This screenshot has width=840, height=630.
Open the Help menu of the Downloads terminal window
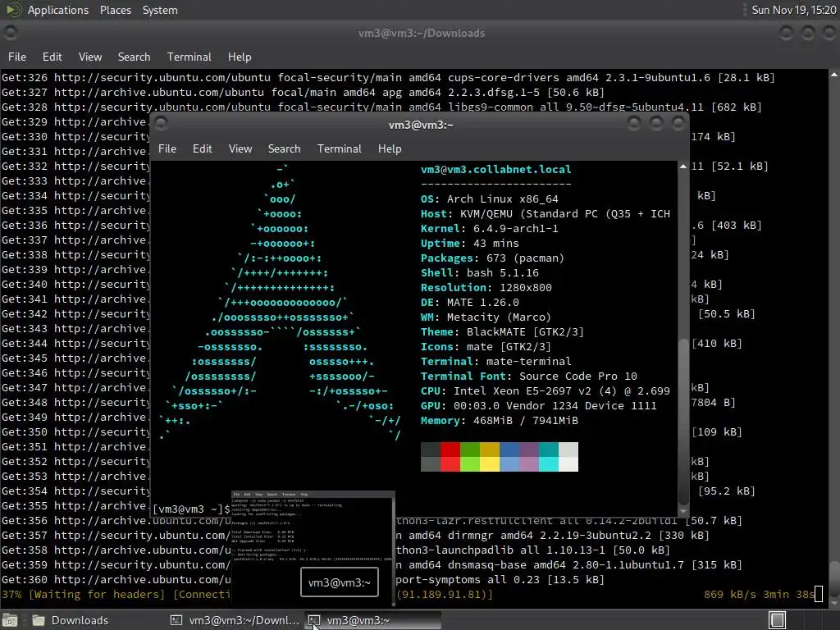[240, 57]
